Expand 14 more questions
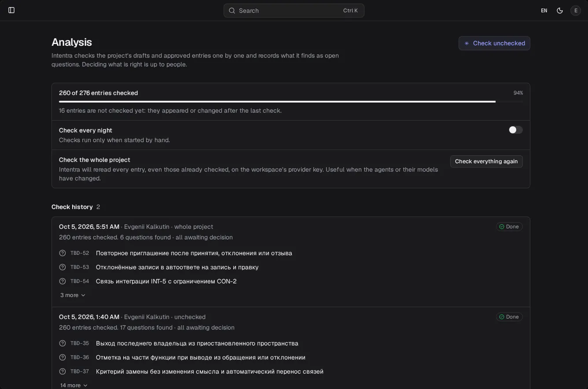Viewport: 588px width, 389px height. click(x=74, y=385)
